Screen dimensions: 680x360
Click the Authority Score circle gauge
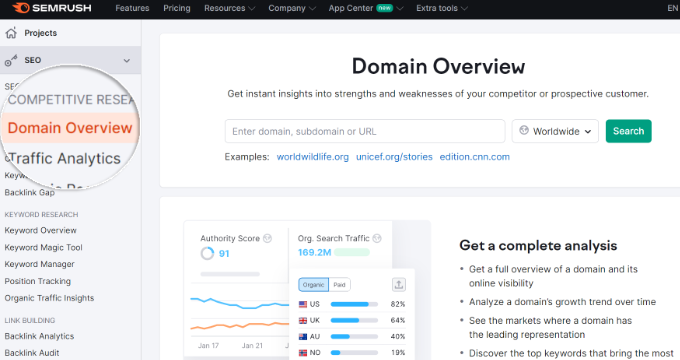[x=207, y=253]
